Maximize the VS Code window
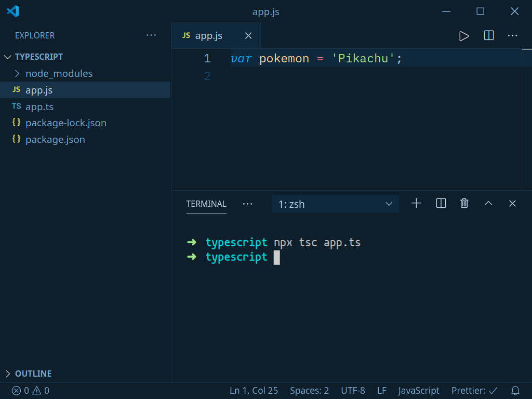532x399 pixels. coord(480,11)
